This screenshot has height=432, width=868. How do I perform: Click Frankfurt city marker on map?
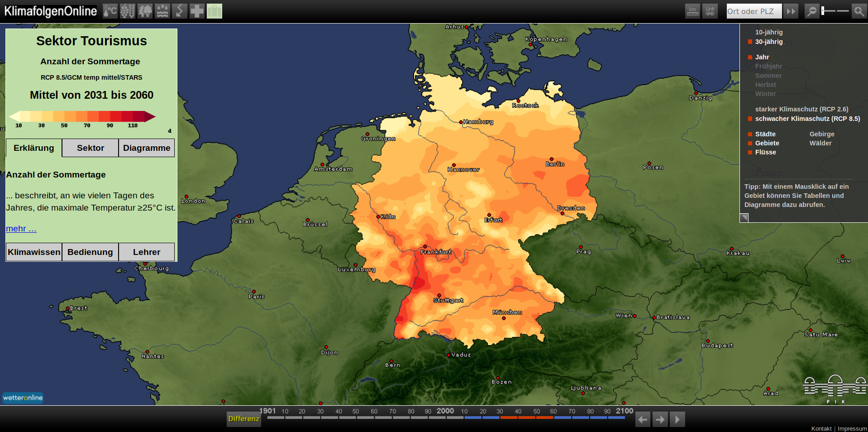[x=425, y=247]
